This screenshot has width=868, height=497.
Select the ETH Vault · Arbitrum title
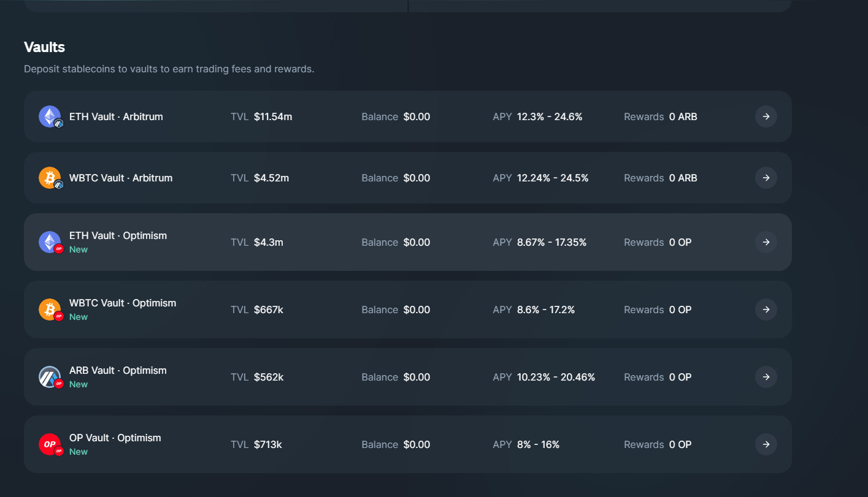click(x=116, y=116)
